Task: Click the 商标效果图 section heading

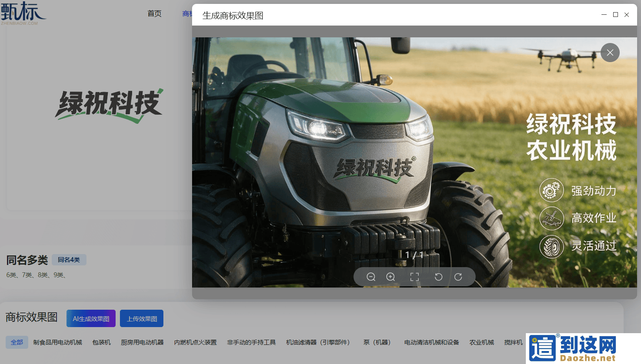Action: point(31,317)
